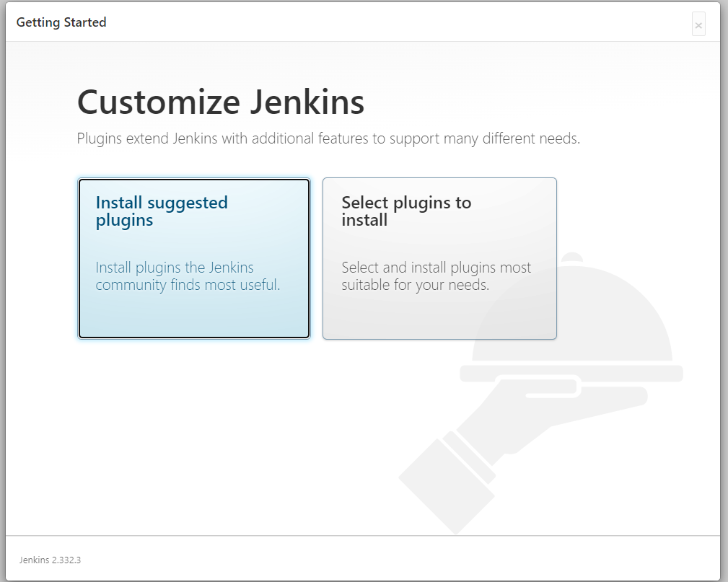Viewport: 728px width, 582px height.
Task: Click the Jenkins 2.332.3 version text
Action: (x=50, y=560)
